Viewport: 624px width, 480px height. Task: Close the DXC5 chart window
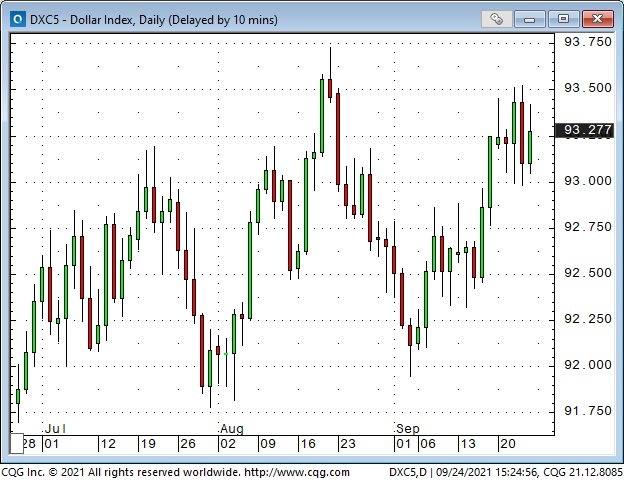(597, 19)
